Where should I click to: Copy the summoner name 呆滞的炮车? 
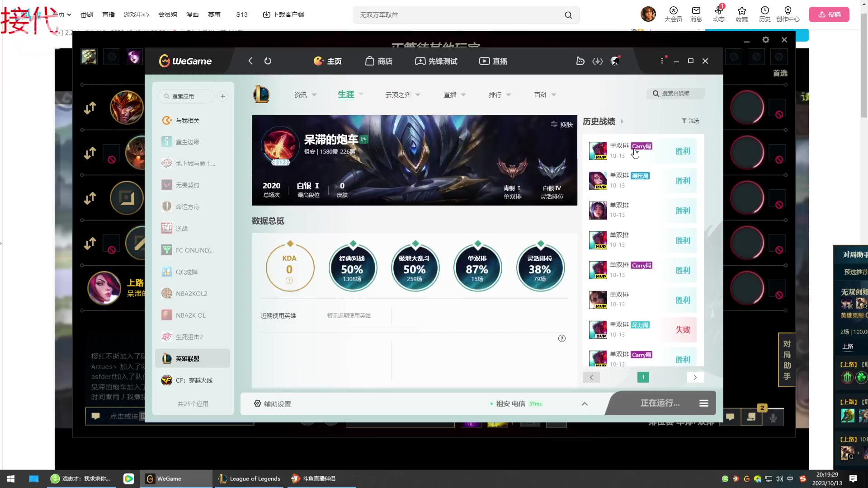coord(364,140)
